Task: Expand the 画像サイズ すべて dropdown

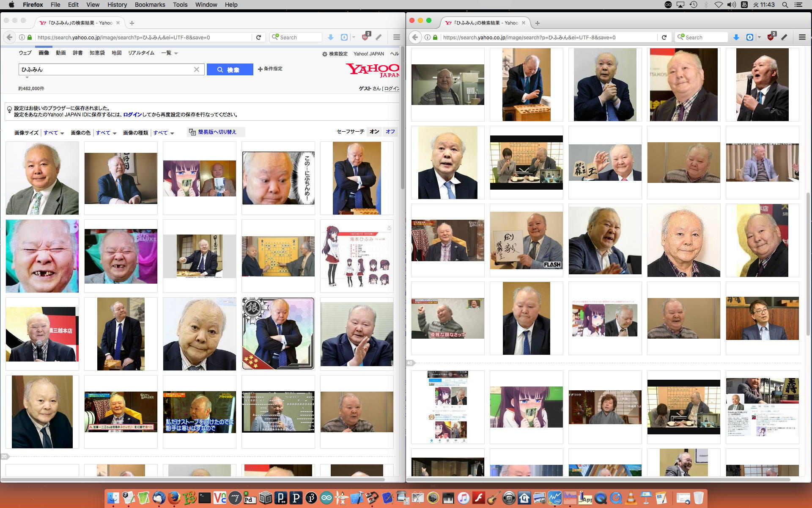Action: (x=54, y=133)
